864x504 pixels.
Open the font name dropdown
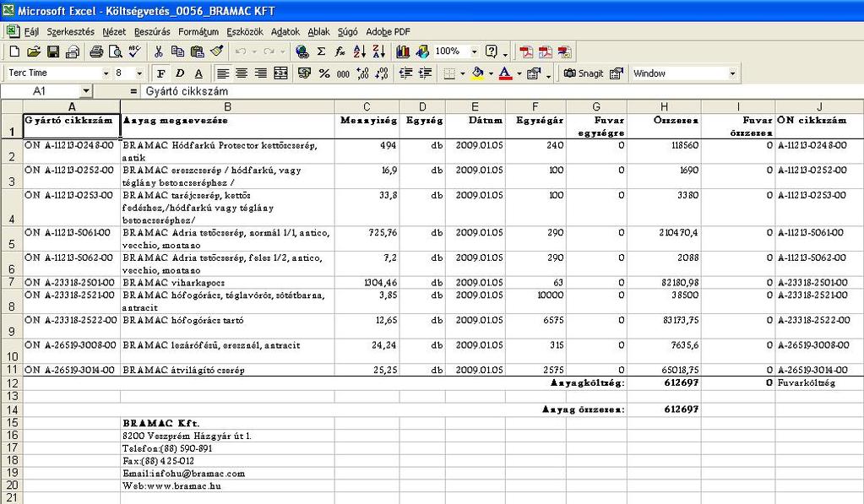pos(106,73)
